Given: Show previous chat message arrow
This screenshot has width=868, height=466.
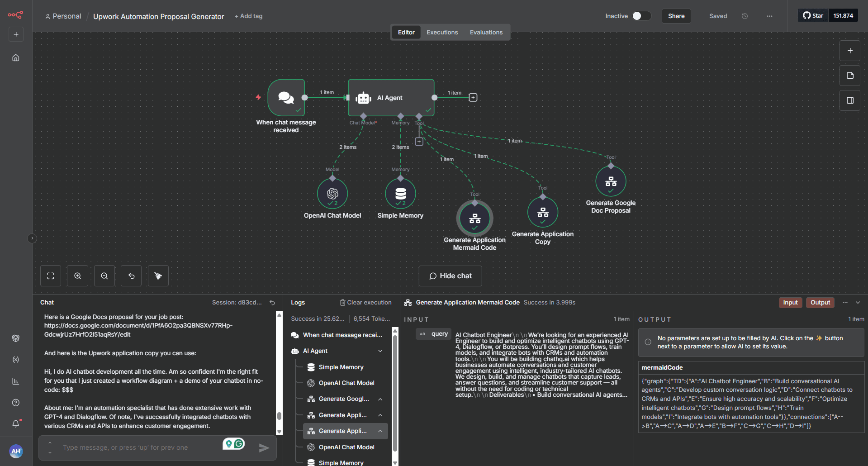Looking at the screenshot, I should tap(50, 442).
